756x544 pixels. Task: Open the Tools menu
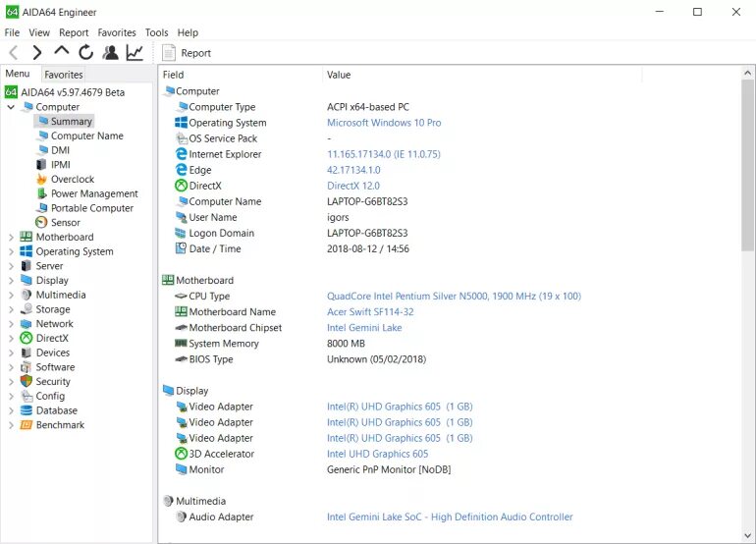pos(157,32)
